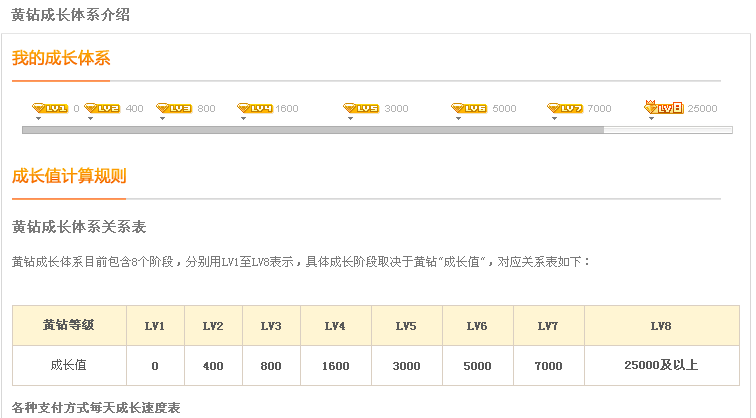The image size is (756, 418).
Task: Click the table cell with value 0
Action: point(155,365)
